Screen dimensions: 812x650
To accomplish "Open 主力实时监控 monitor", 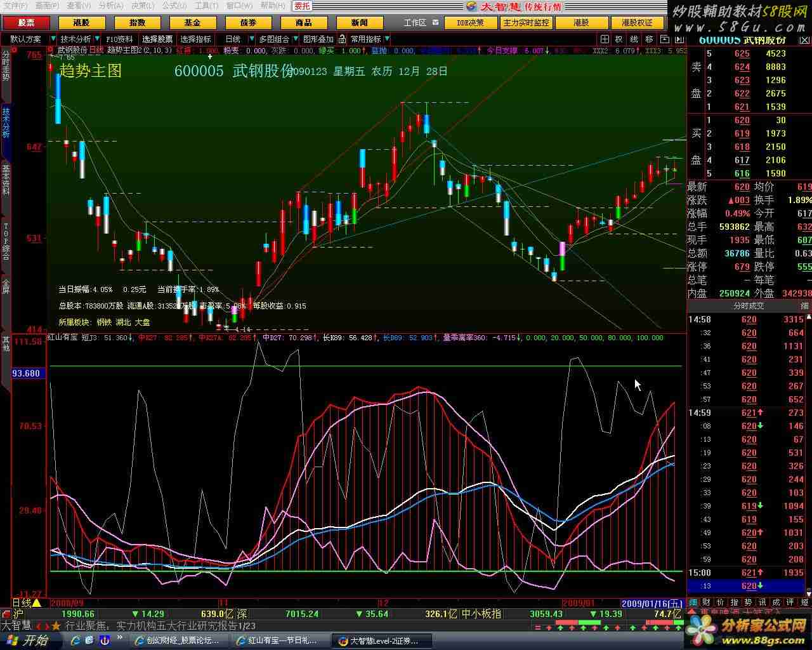I will [526, 22].
